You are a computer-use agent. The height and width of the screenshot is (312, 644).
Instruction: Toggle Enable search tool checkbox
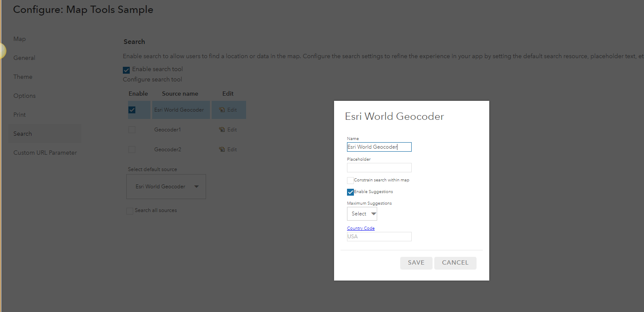pos(126,70)
